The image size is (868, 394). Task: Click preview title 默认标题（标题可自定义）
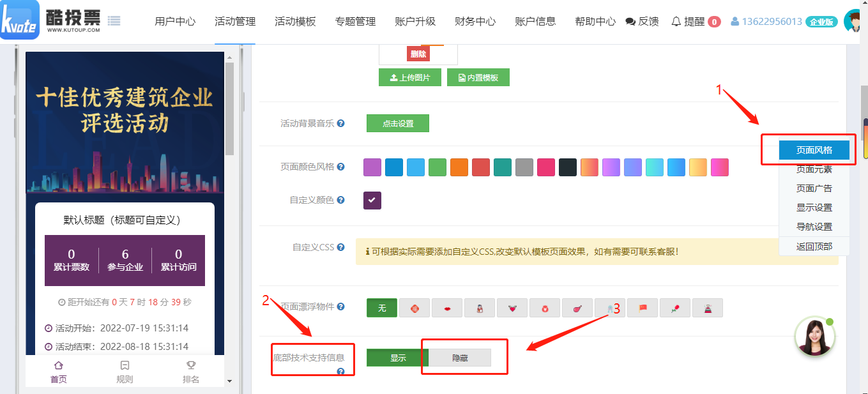pyautogui.click(x=125, y=220)
